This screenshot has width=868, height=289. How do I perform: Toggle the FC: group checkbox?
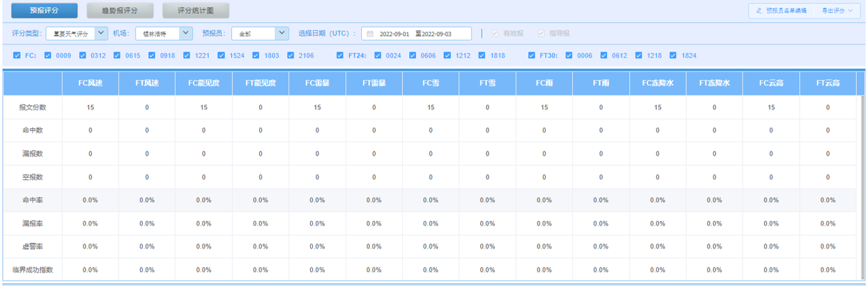pyautogui.click(x=17, y=56)
